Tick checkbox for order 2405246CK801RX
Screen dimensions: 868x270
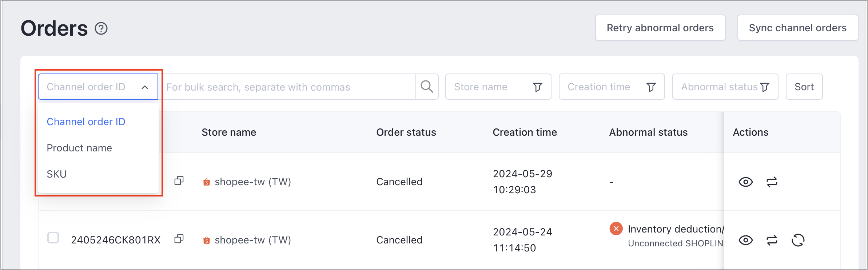(53, 238)
